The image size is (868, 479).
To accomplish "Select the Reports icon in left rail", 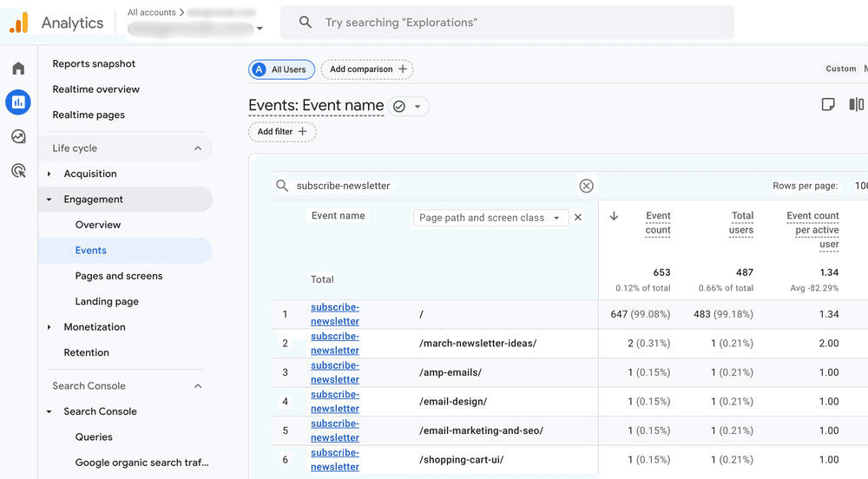I will click(x=18, y=102).
